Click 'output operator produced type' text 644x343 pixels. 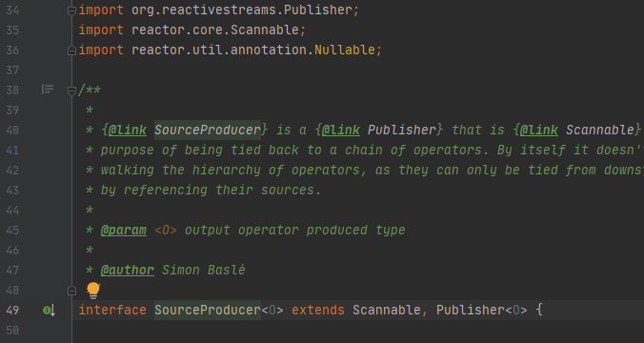[295, 231]
